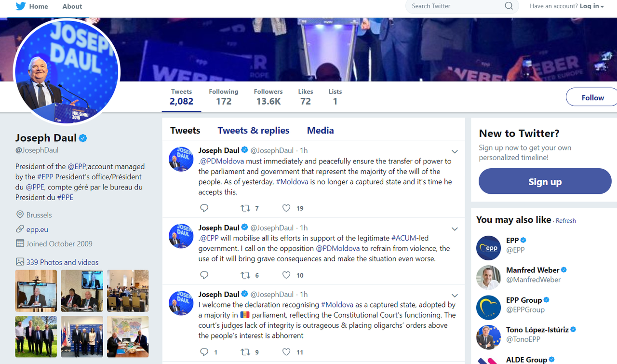The width and height of the screenshot is (617, 364).
Task: Click the avatar on the ACUM-led tweet
Action: coord(181,236)
